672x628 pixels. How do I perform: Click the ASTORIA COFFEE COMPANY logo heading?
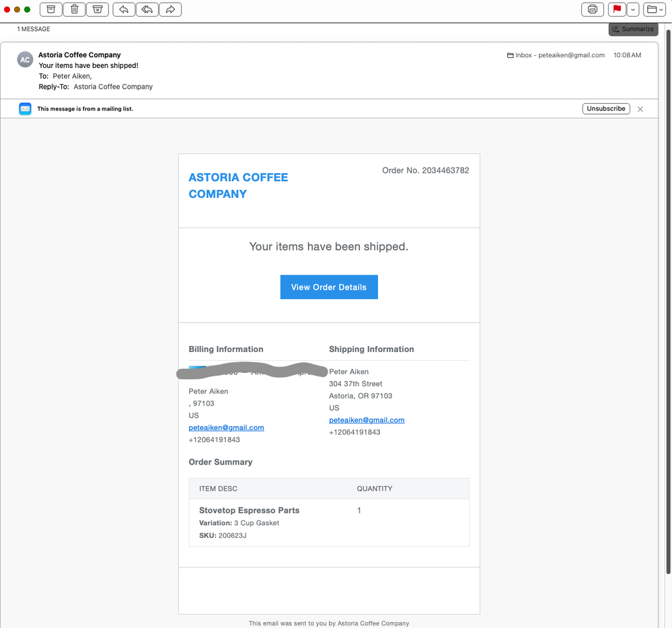[238, 186]
